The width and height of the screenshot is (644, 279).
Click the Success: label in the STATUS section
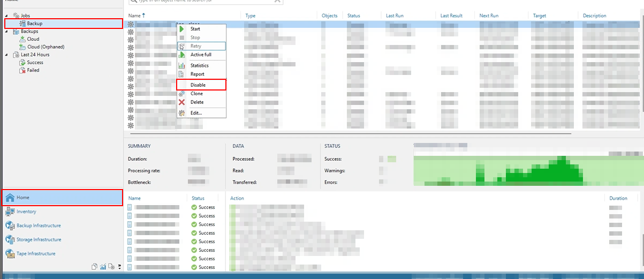333,159
